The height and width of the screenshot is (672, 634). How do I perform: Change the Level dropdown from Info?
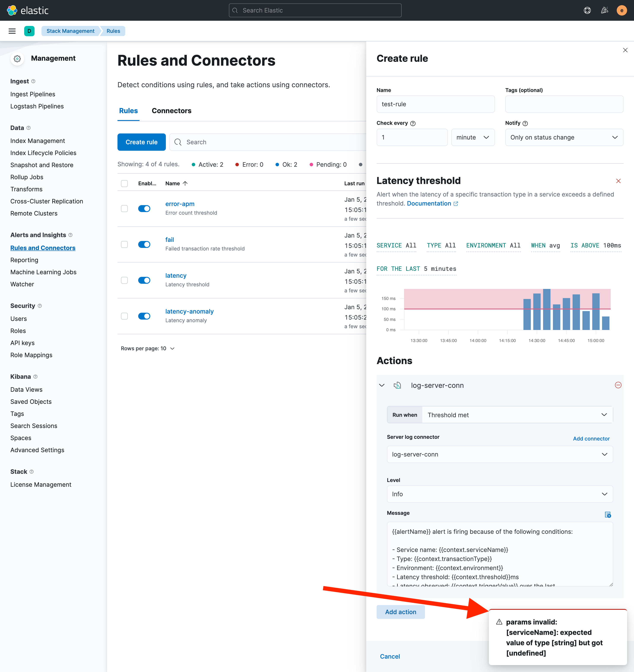tap(500, 494)
